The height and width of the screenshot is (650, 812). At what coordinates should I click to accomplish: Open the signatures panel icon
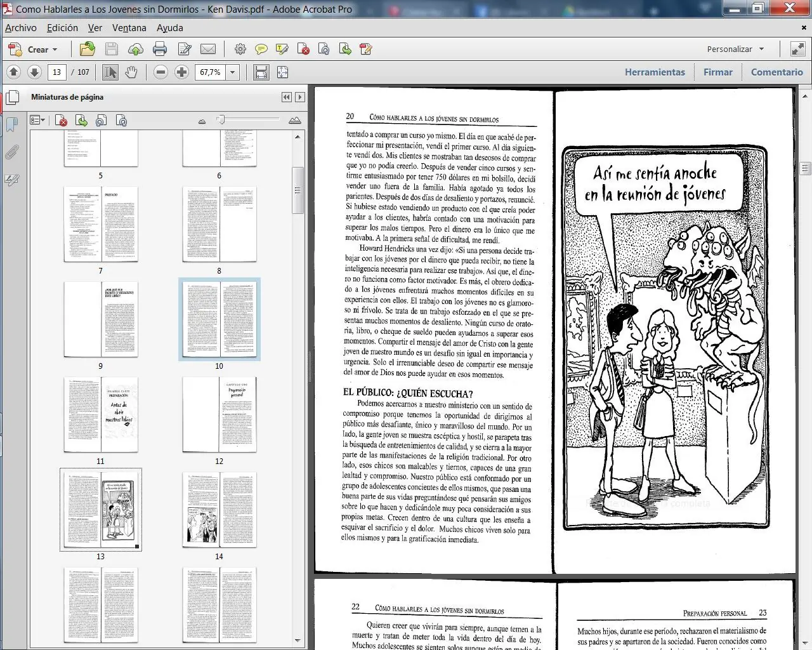tap(12, 180)
